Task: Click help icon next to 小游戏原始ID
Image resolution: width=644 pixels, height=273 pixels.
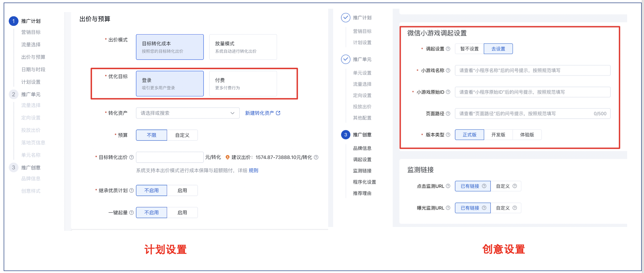Action: point(448,92)
